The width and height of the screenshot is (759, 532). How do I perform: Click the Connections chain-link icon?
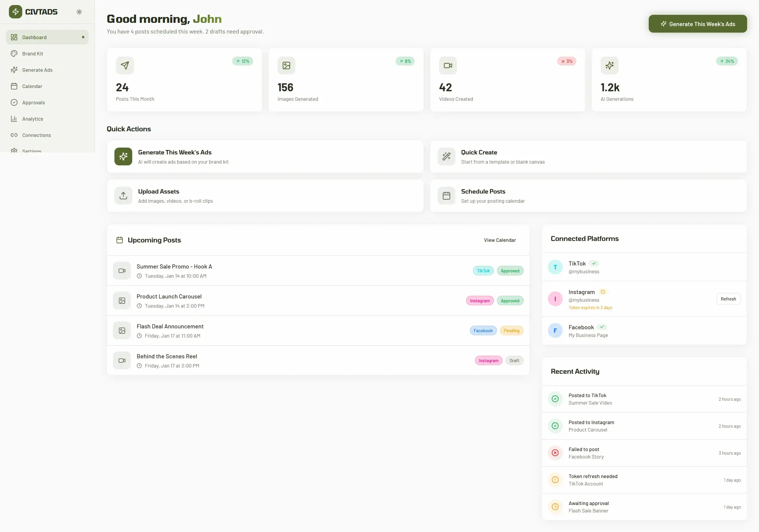coord(14,135)
